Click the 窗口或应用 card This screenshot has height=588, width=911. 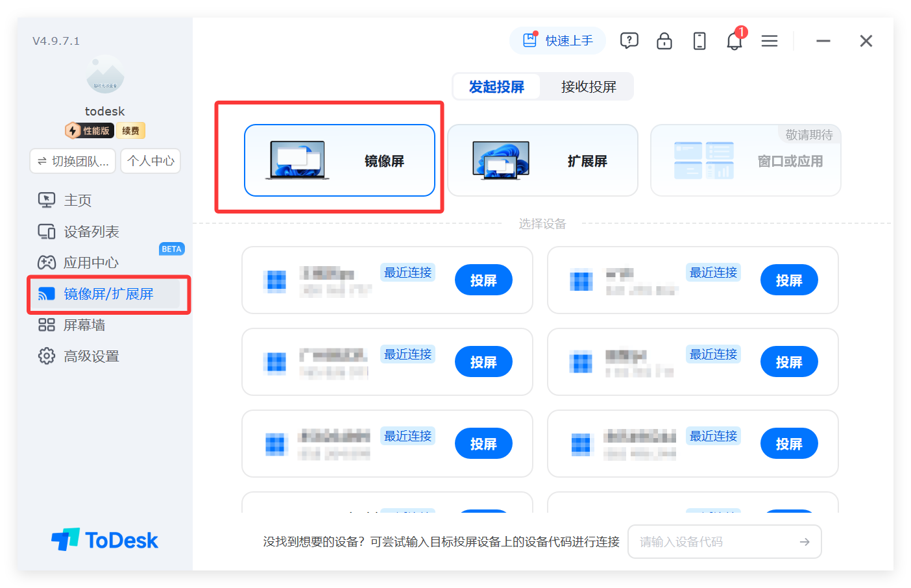click(746, 160)
